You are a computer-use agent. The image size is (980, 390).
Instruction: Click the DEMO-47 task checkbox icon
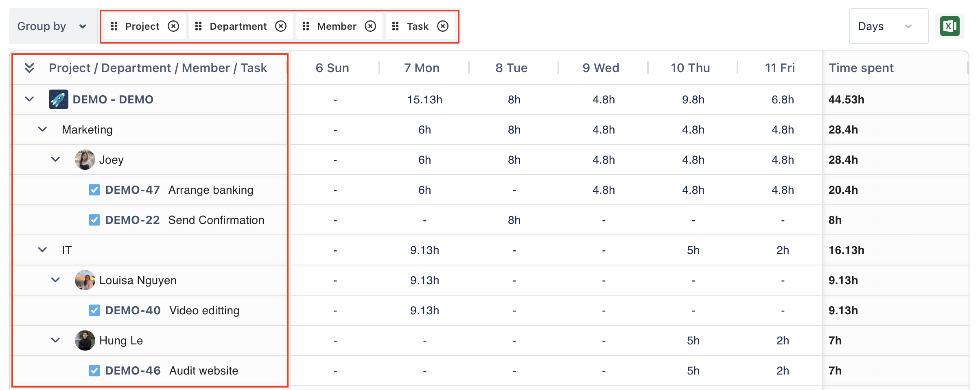94,190
